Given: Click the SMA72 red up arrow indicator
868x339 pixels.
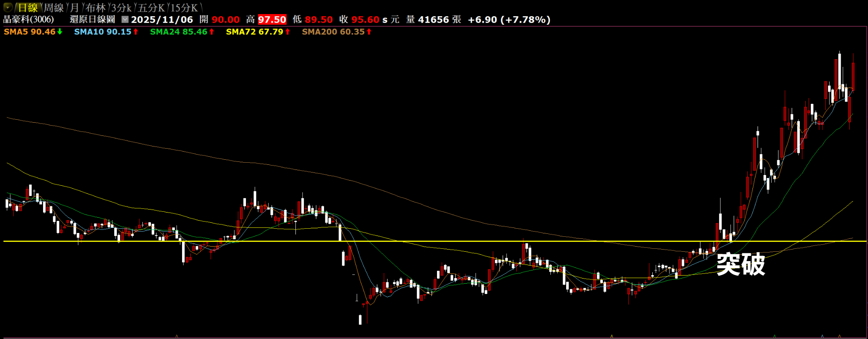Looking at the screenshot, I should [x=288, y=32].
